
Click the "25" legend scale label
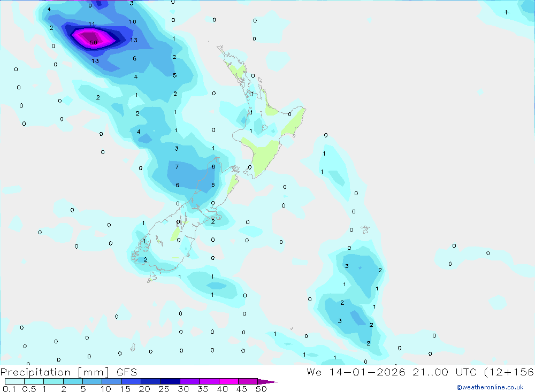(x=164, y=389)
